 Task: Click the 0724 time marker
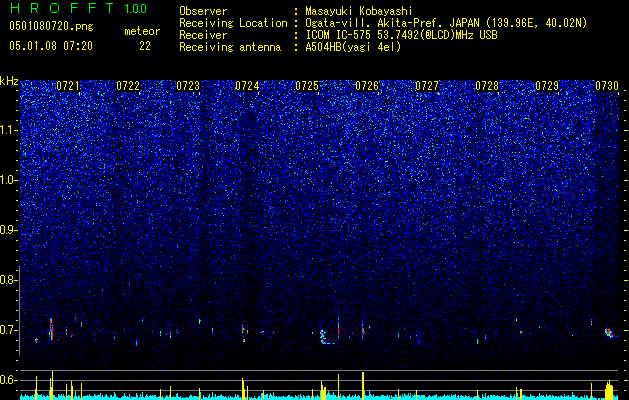[247, 86]
